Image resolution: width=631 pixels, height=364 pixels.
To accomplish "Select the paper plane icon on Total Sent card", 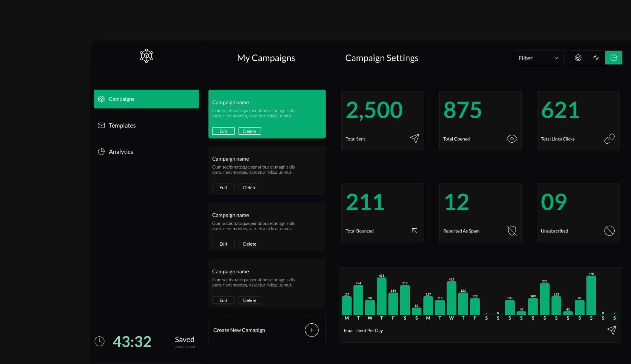I will pos(415,138).
